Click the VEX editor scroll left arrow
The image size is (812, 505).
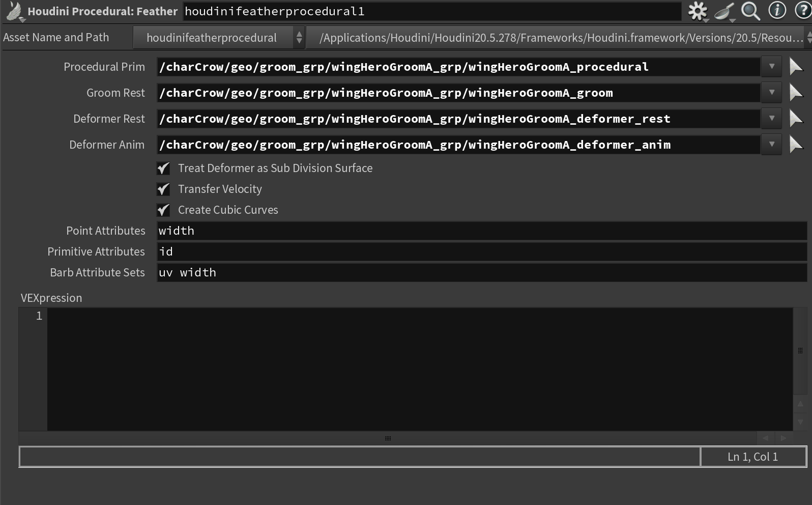pos(766,438)
